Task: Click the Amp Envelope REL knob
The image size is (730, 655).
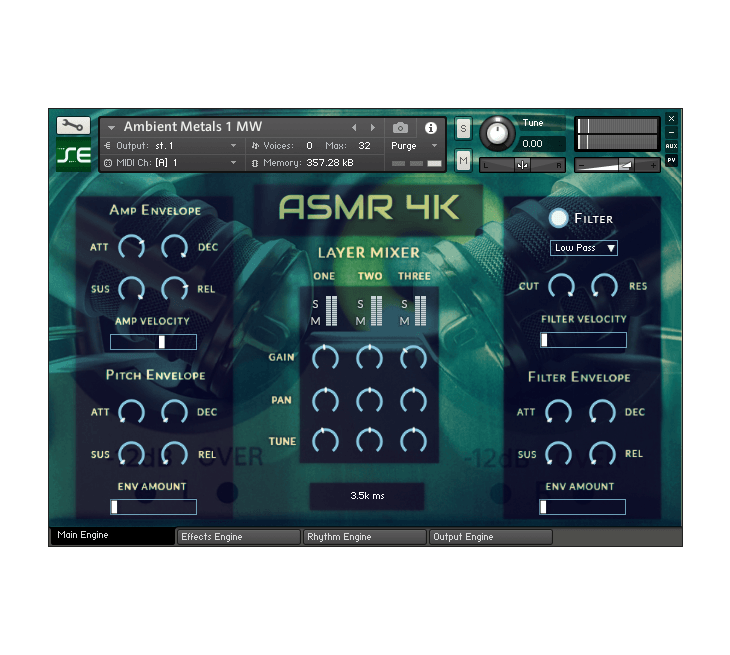Action: [x=174, y=290]
